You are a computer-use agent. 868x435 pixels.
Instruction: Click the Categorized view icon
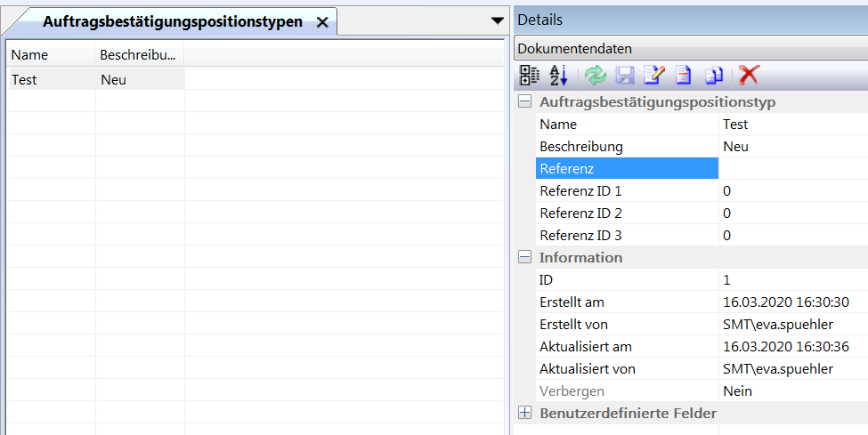(x=530, y=76)
